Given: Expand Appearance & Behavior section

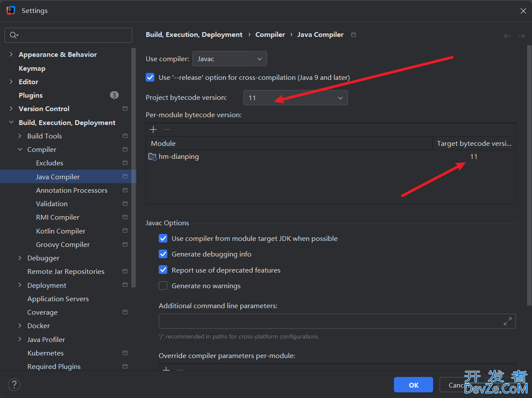Looking at the screenshot, I should [x=11, y=54].
